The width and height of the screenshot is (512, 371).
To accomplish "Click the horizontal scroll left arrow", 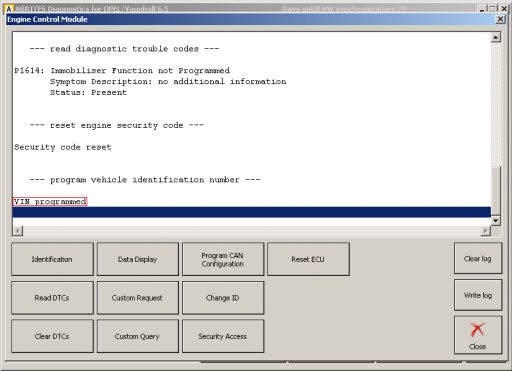I will coord(18,230).
